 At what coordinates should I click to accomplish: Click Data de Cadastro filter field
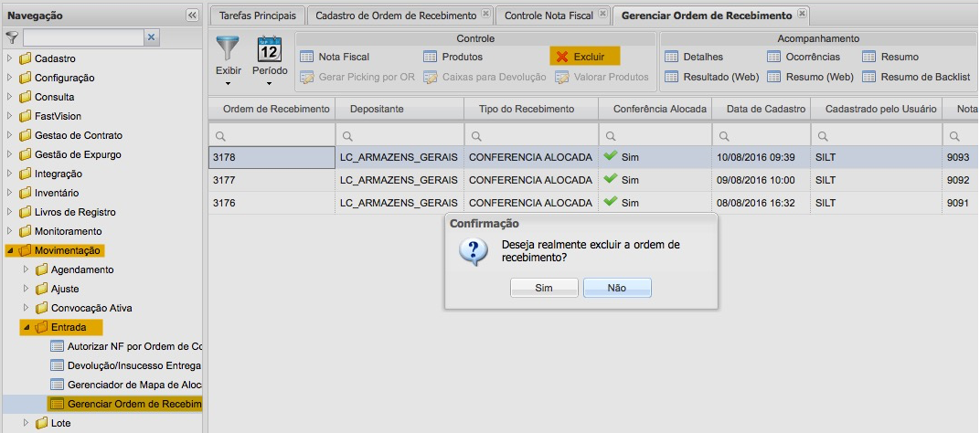762,135
